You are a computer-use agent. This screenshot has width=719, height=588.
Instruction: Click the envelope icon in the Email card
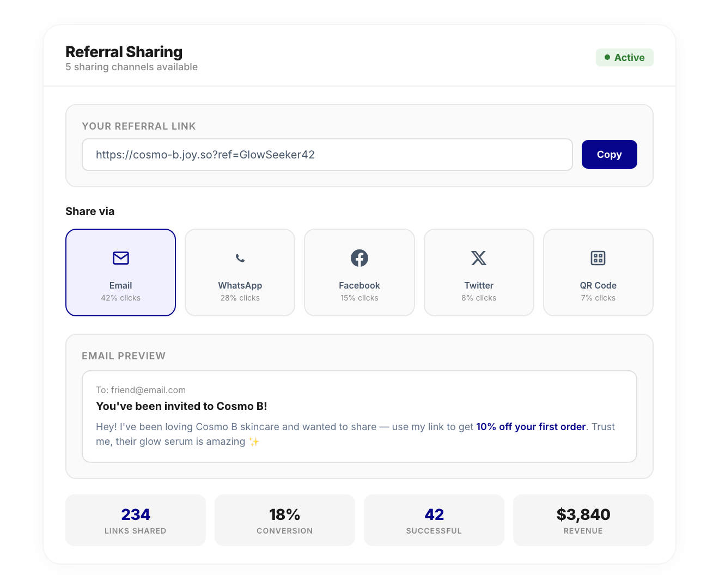[x=120, y=258]
